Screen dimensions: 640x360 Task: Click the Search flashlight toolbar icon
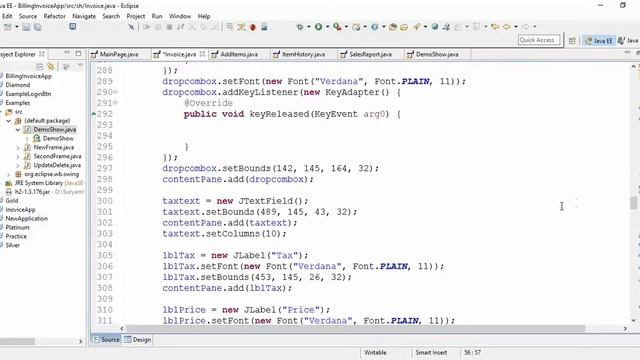[416, 27]
